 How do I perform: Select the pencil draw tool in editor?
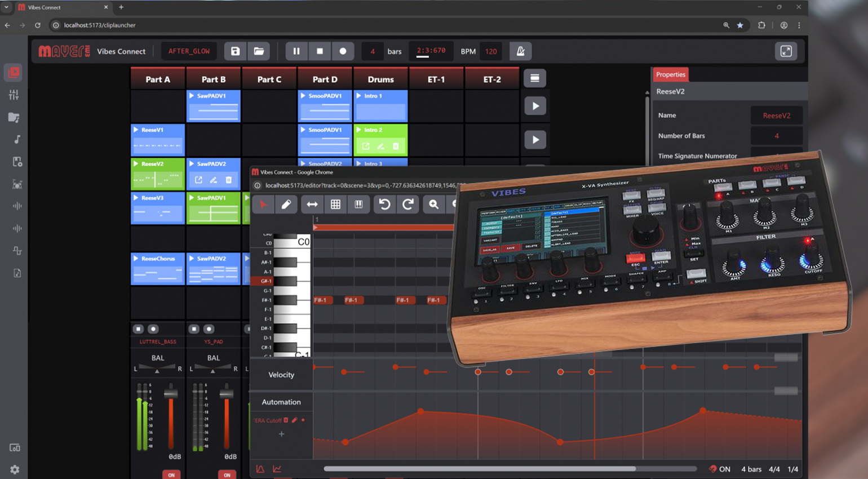(x=286, y=205)
